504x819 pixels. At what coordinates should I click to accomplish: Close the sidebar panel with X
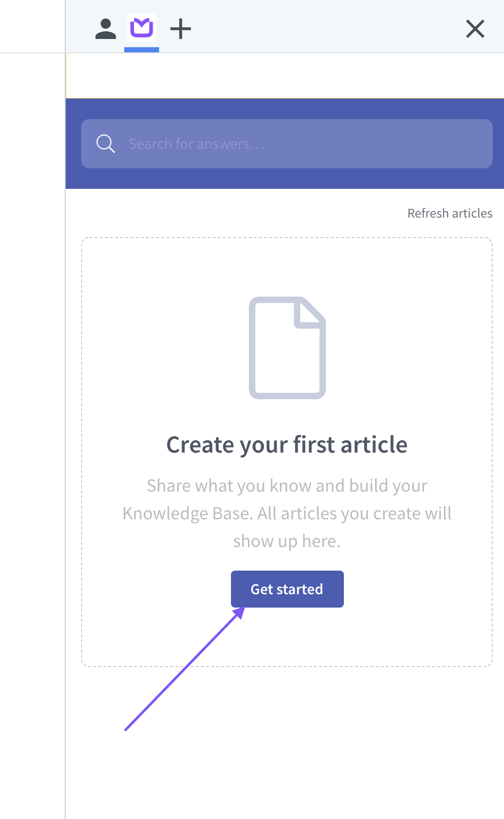point(475,29)
